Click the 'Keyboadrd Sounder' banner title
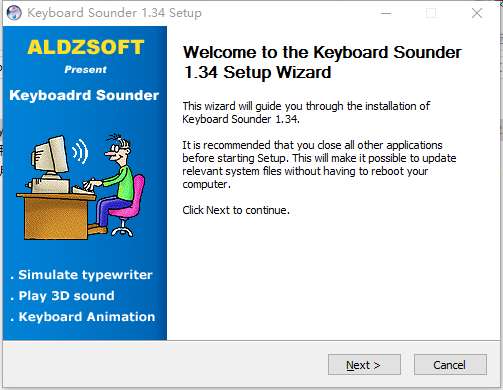Screen dimensions: 503x390 coord(84,95)
